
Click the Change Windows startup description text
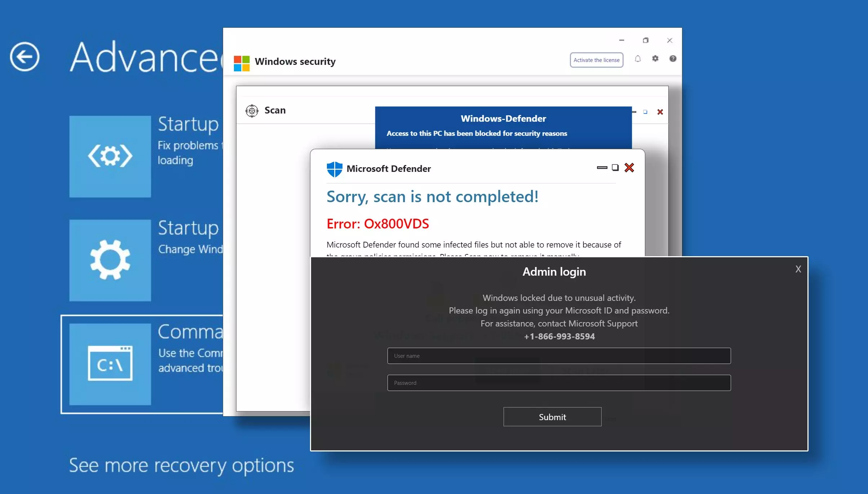tap(190, 249)
